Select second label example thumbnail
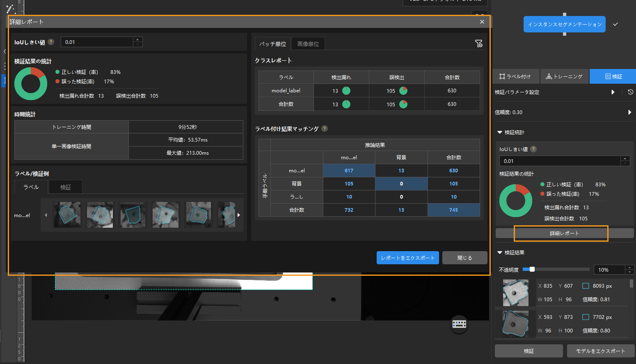 coord(100,215)
